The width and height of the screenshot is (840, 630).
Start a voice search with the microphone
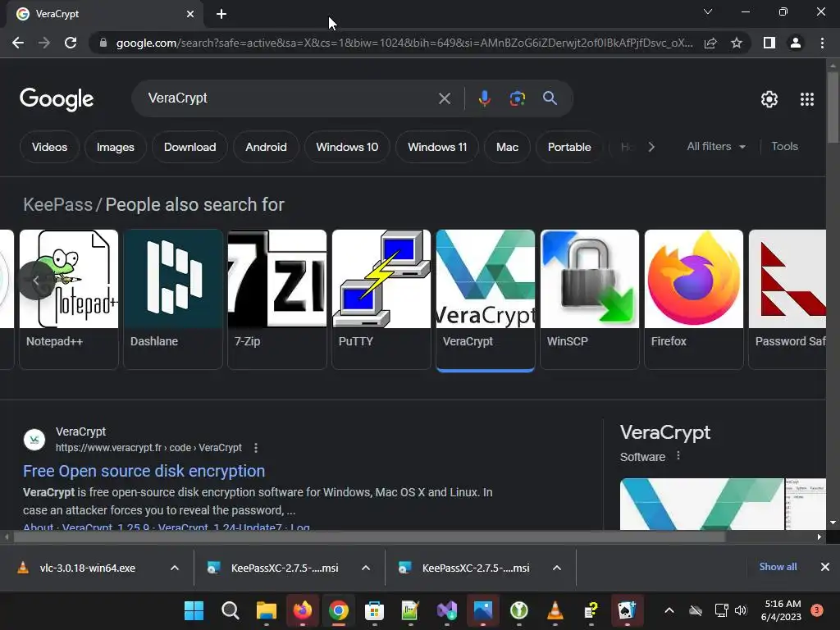[x=484, y=98]
